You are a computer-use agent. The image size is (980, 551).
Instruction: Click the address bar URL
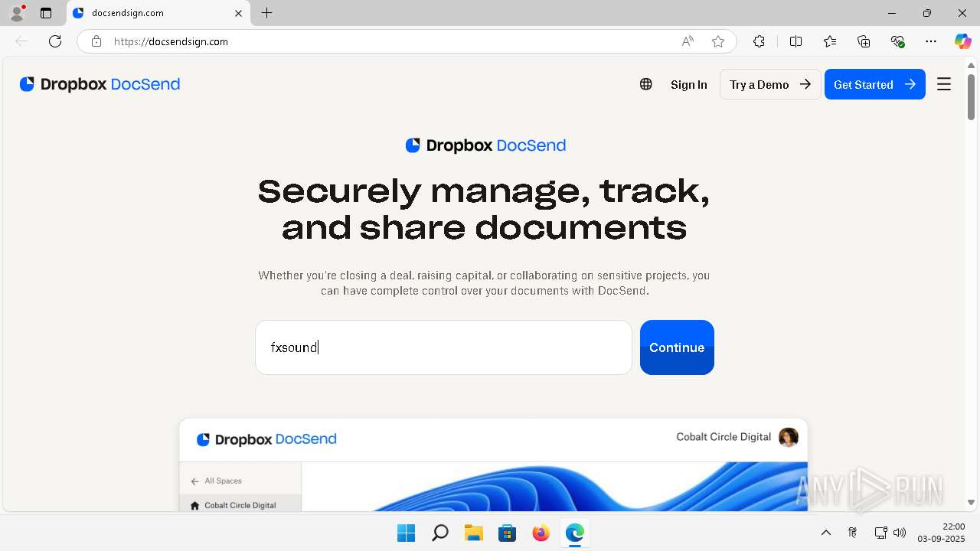point(171,41)
